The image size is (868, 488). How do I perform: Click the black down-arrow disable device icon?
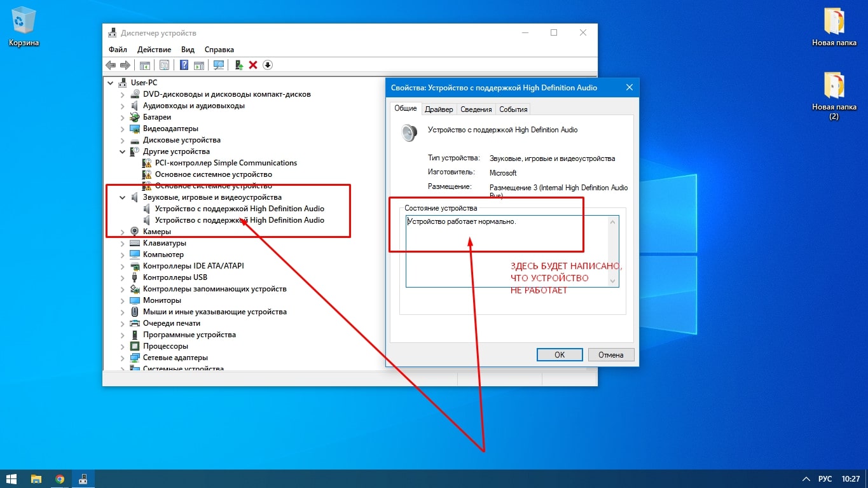click(268, 65)
